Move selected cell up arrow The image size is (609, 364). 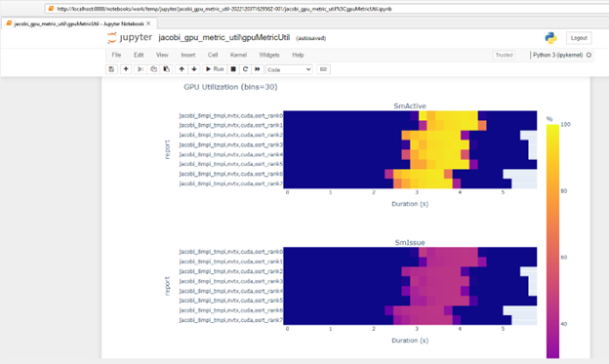click(182, 69)
